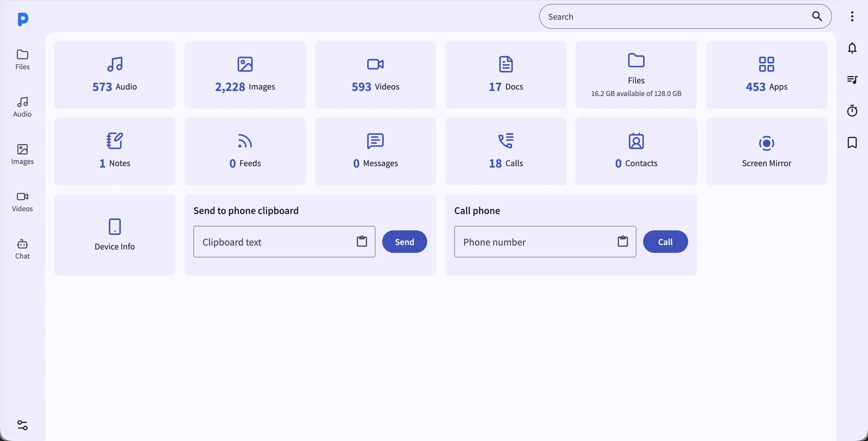This screenshot has height=441, width=868.
Task: Open the 453 Apps card
Action: click(x=767, y=75)
